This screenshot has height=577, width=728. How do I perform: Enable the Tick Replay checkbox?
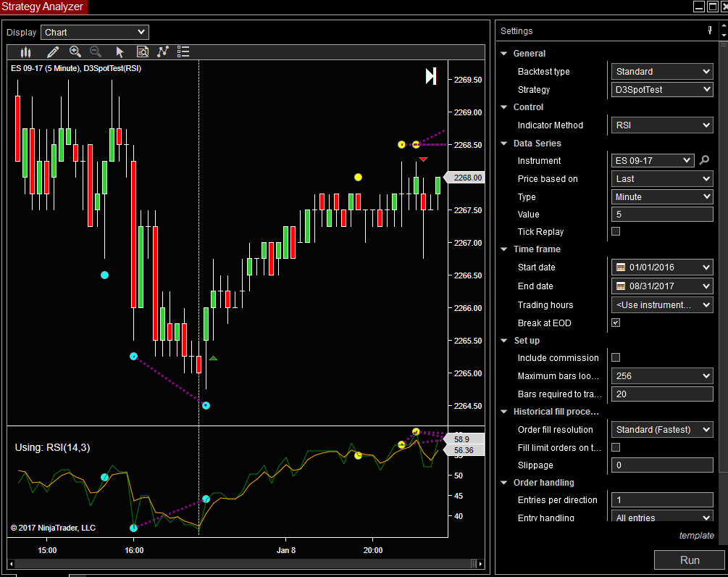[x=616, y=231]
